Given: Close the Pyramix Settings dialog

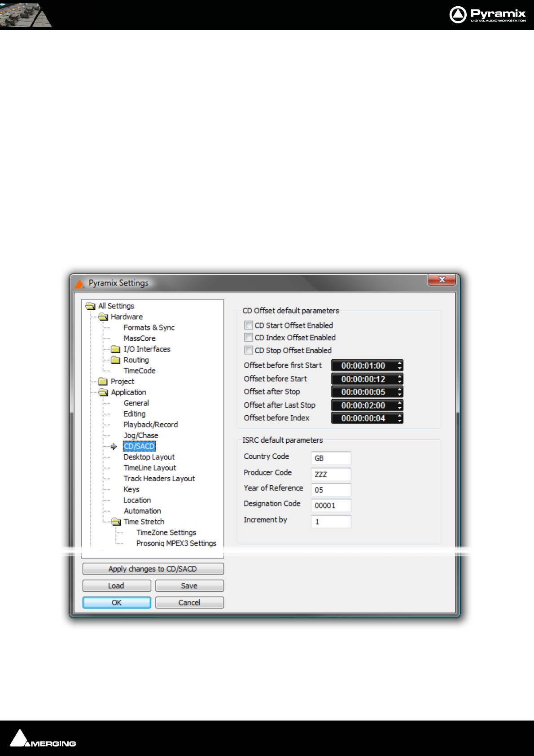Looking at the screenshot, I should click(442, 280).
